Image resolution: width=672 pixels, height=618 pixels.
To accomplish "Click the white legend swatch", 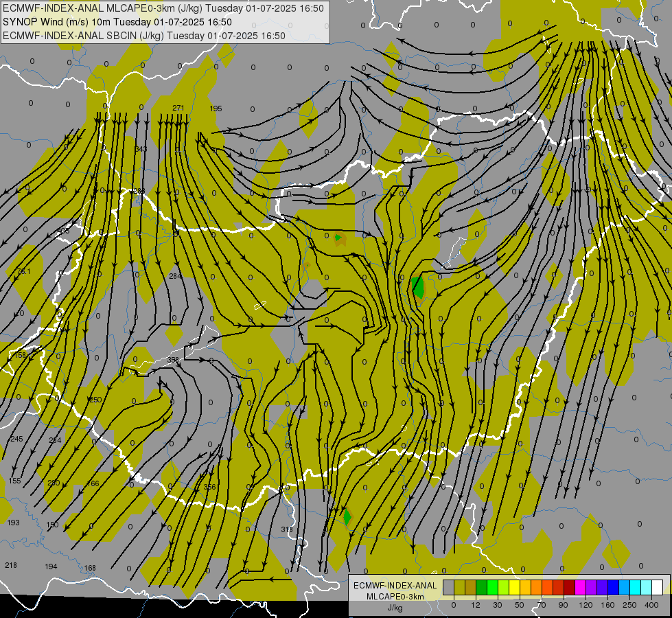I will click(658, 588).
